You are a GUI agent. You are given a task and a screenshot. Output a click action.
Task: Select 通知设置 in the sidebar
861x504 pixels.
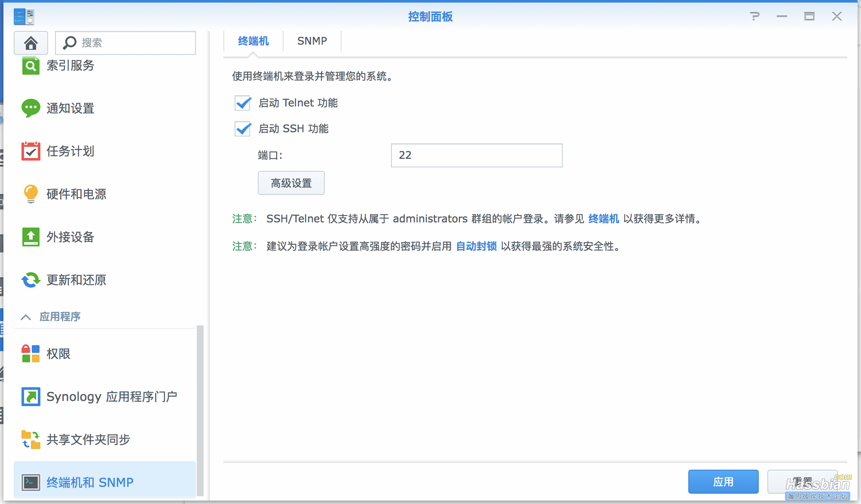click(x=105, y=108)
